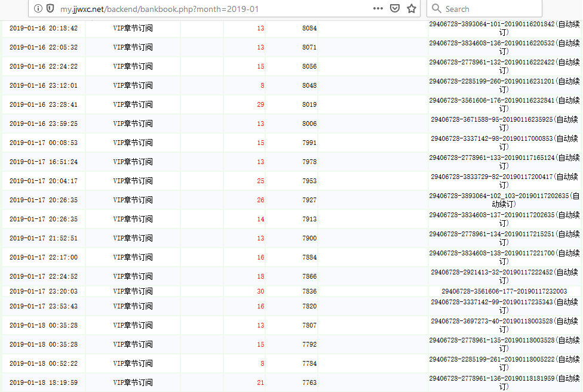Click red amount 25 in 20:04:17 row
This screenshot has width=583, height=392.
(260, 181)
